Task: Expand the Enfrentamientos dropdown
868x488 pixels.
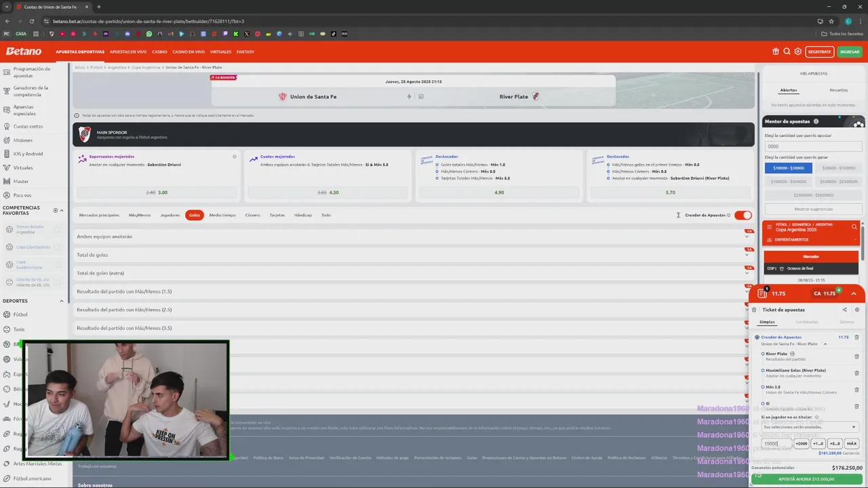Action: 811,240
